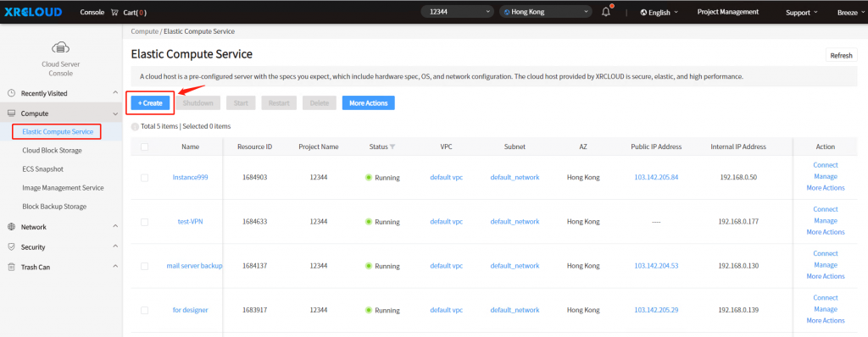Click resource ID 1684903
This screenshot has height=337, width=868.
tap(254, 178)
